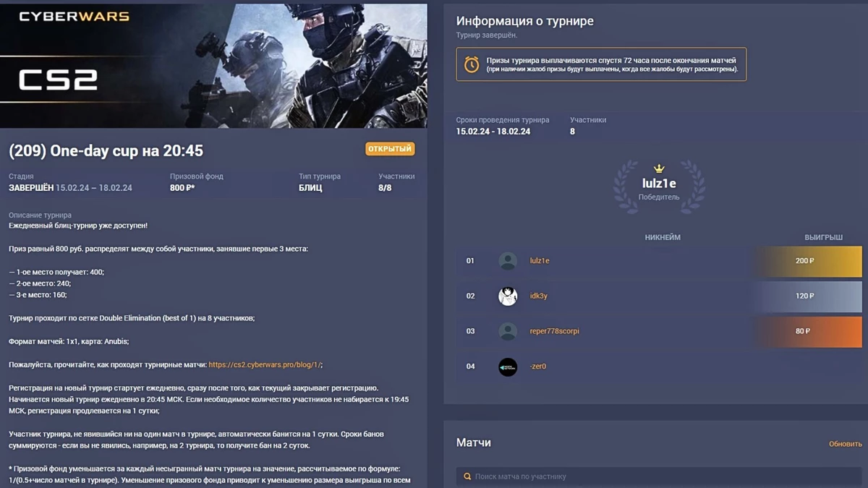Image resolution: width=868 pixels, height=488 pixels.
Task: Click the winner name lulz1e in laurel
Action: pos(659,184)
